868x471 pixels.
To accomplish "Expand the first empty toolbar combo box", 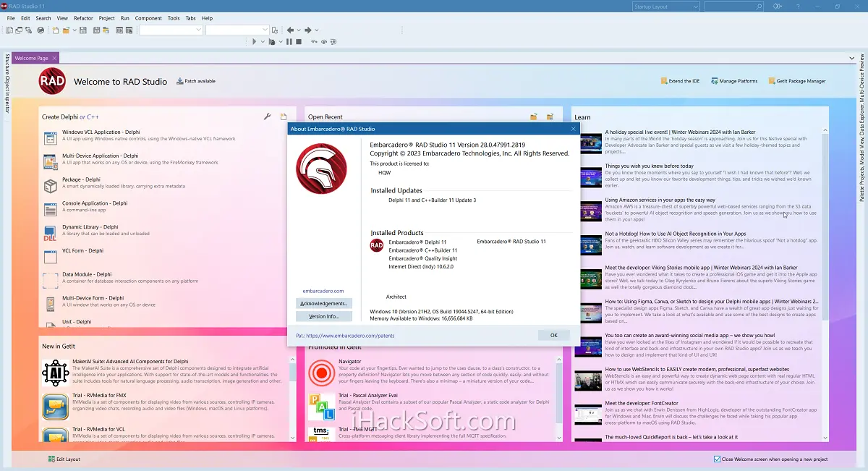I will point(200,30).
